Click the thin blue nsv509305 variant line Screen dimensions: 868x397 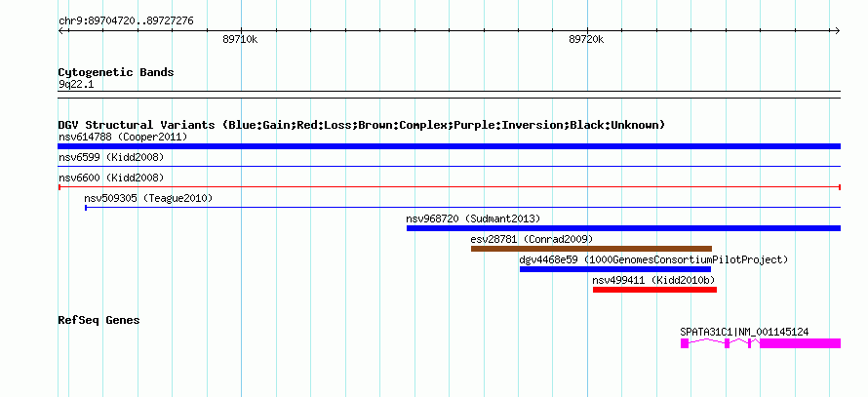tap(462, 208)
